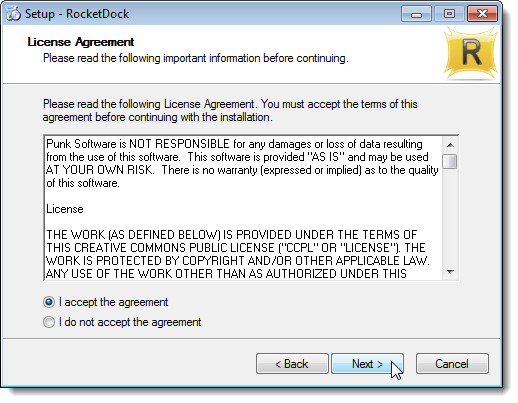Click the "I accept the agreement" label text
This screenshot has height=403, width=518.
click(113, 302)
